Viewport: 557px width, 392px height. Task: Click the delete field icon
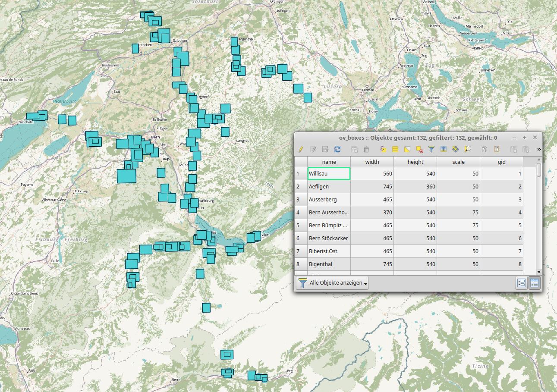[526, 149]
